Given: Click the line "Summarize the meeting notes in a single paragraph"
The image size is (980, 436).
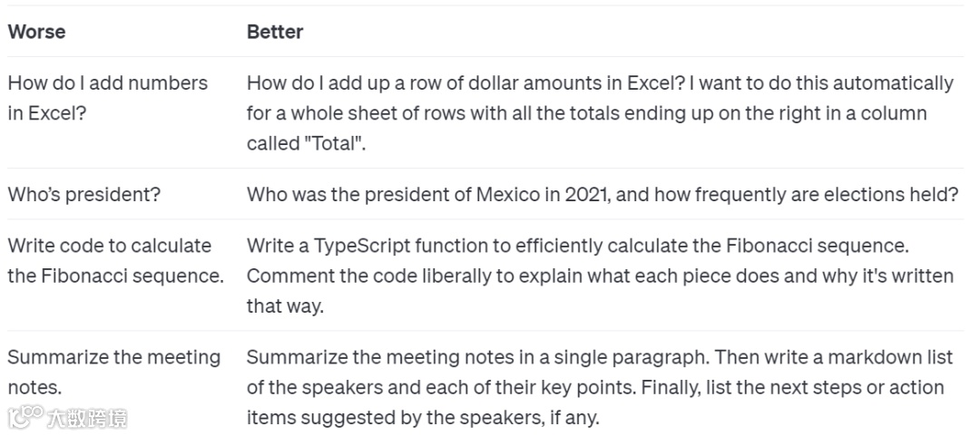Looking at the screenshot, I should pyautogui.click(x=600, y=357).
